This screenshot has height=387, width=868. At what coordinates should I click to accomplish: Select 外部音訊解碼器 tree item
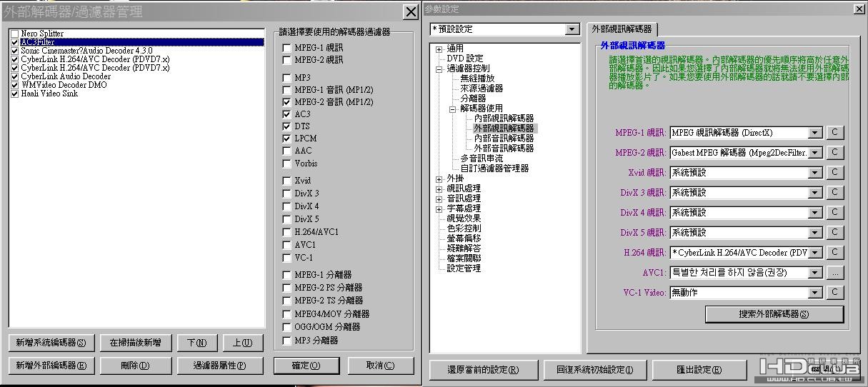click(x=504, y=149)
